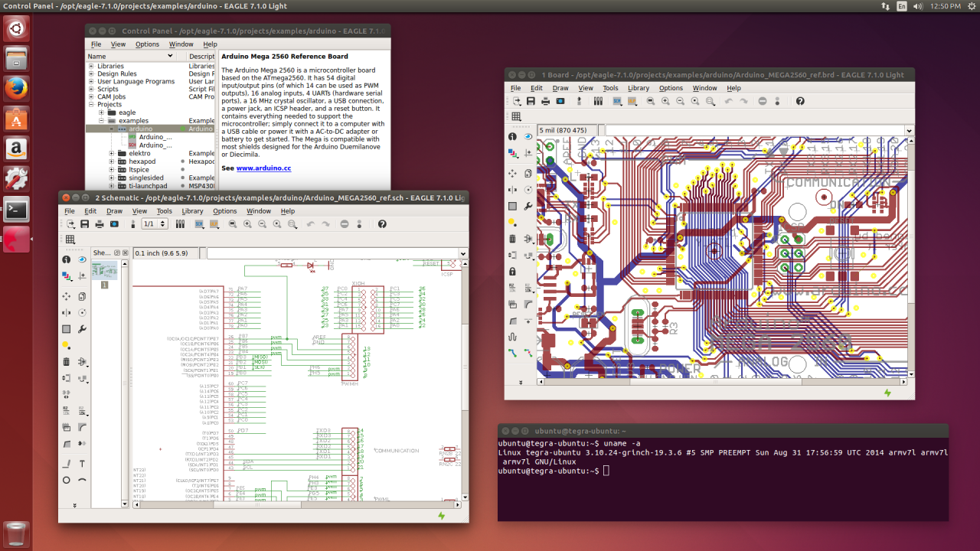The width and height of the screenshot is (980, 551).
Task: Open the Tools menu in Board window
Action: [x=610, y=88]
